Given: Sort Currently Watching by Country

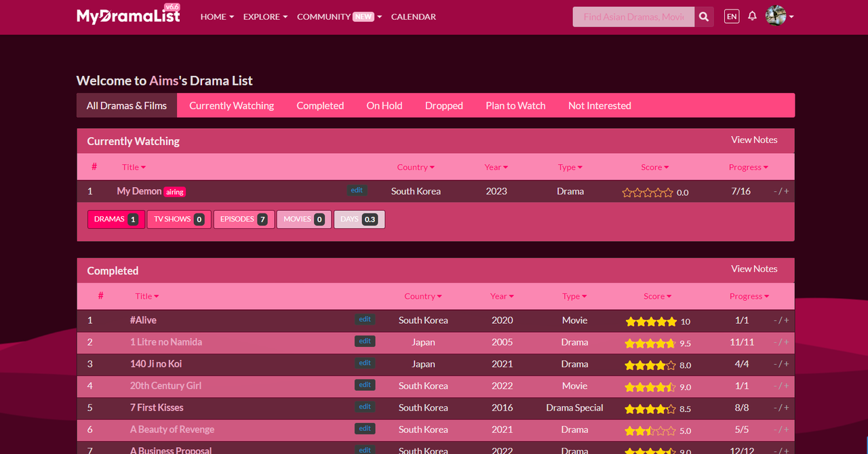Looking at the screenshot, I should pyautogui.click(x=416, y=167).
